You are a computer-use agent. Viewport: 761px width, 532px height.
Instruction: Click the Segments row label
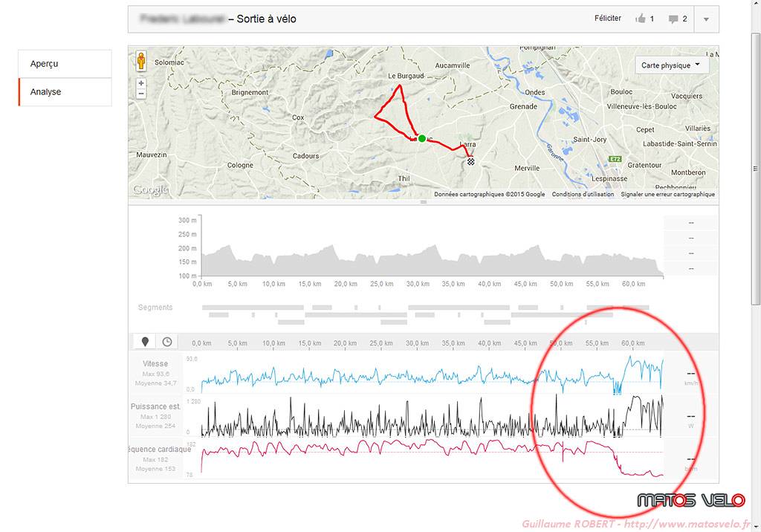(155, 308)
